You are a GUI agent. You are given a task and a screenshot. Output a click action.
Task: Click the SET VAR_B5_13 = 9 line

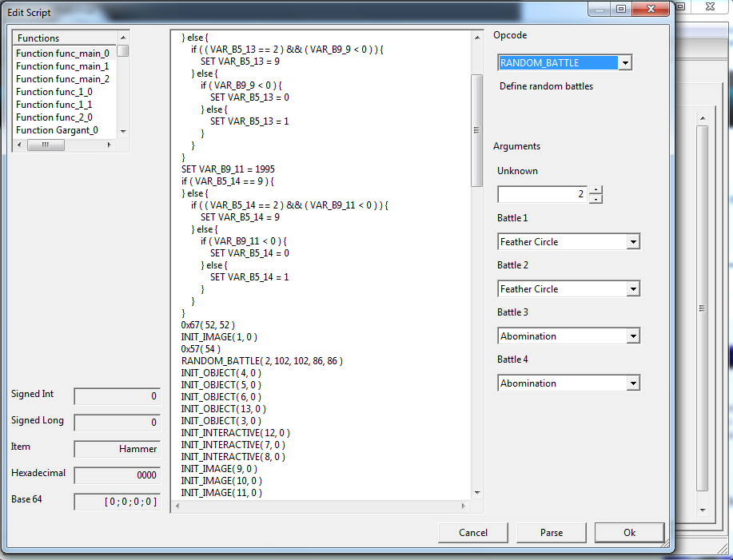240,62
